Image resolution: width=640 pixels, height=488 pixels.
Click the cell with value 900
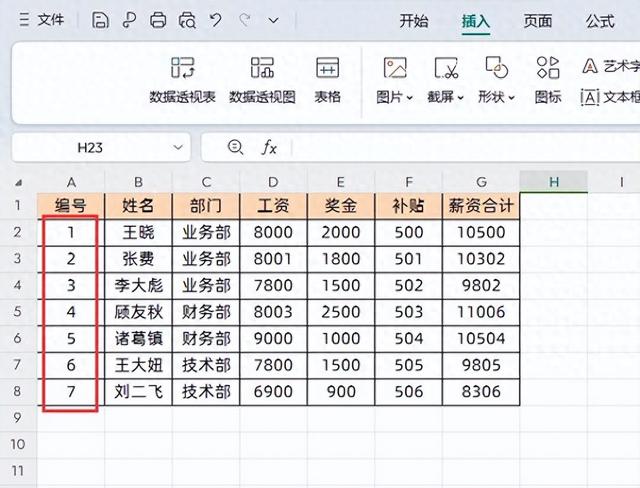pos(341,392)
